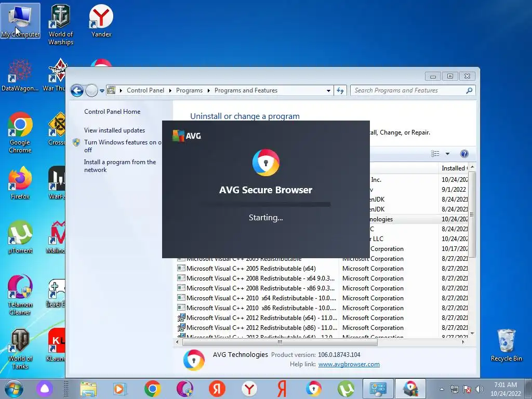The width and height of the screenshot is (532, 399).
Task: Click Programs breadcrumb segment
Action: 189,90
